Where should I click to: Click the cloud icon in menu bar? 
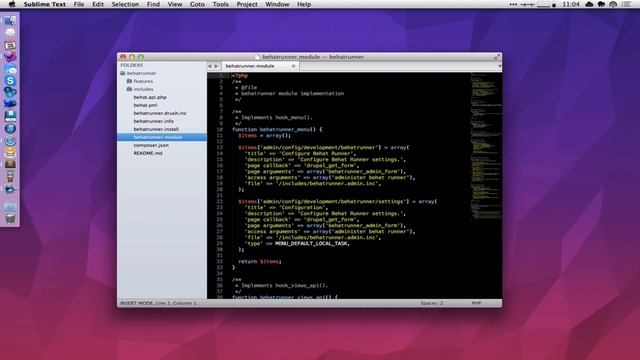(x=589, y=4)
